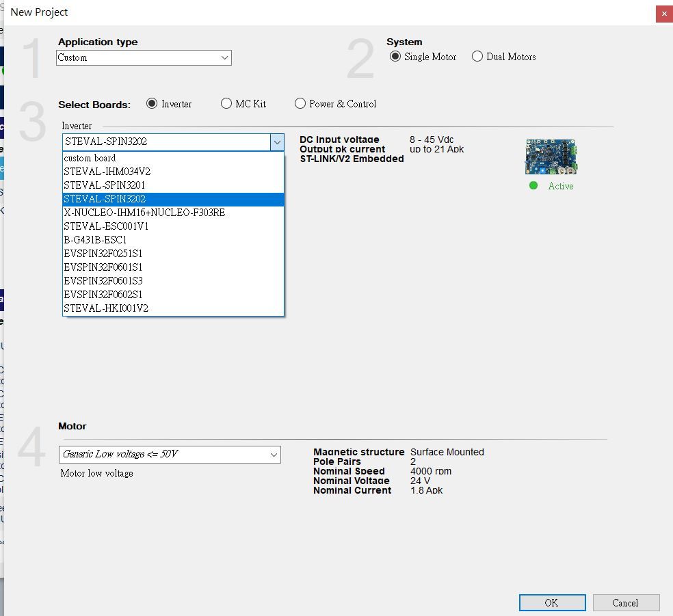Screen dimensions: 673x616
Task: Click the green Active status indicator
Action: (x=533, y=185)
